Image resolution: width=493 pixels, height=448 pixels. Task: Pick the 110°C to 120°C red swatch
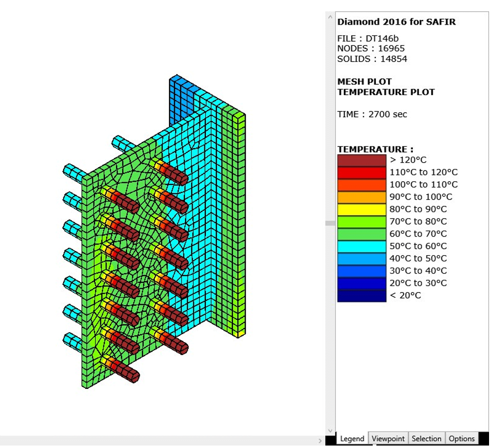click(x=362, y=172)
